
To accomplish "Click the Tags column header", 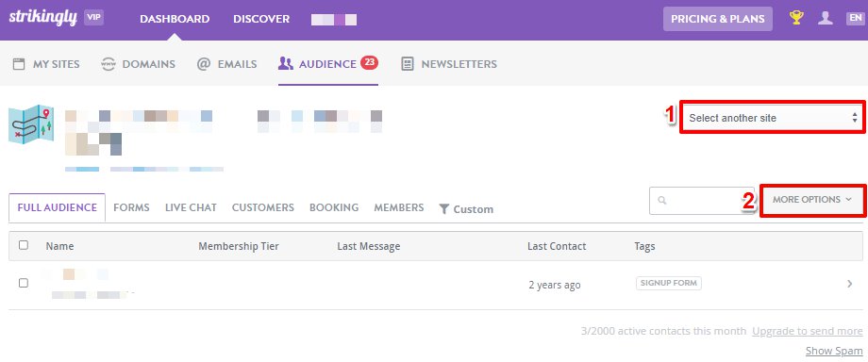I will (645, 246).
